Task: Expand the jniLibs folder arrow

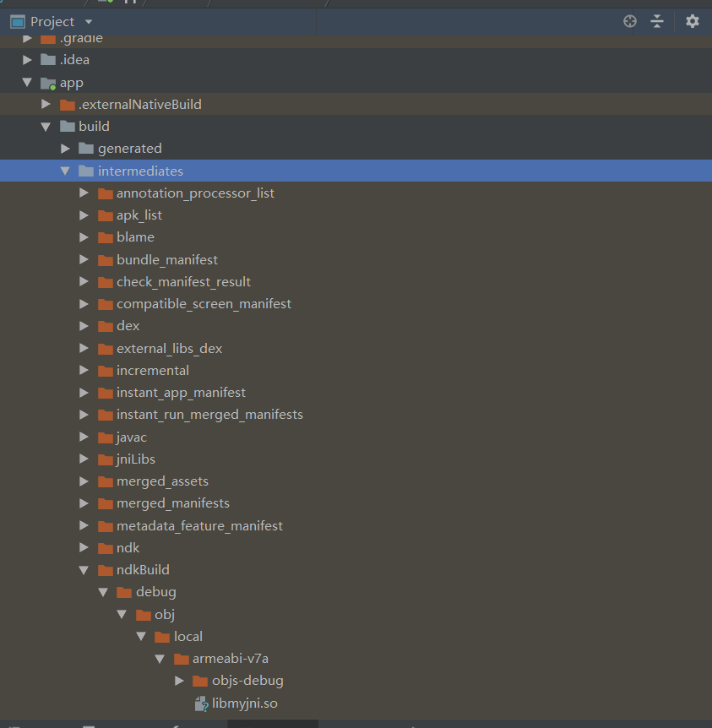Action: [84, 459]
